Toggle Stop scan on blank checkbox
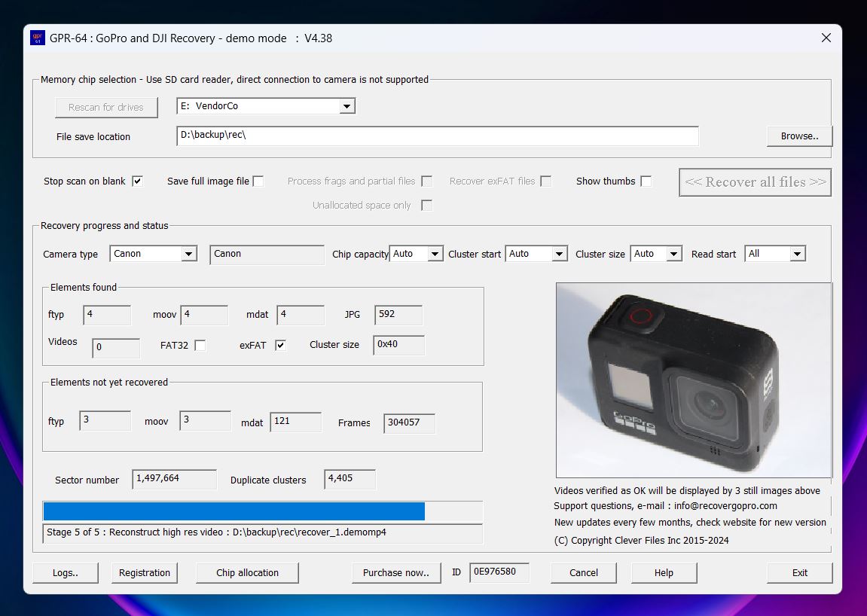The height and width of the screenshot is (616, 867). click(x=138, y=181)
